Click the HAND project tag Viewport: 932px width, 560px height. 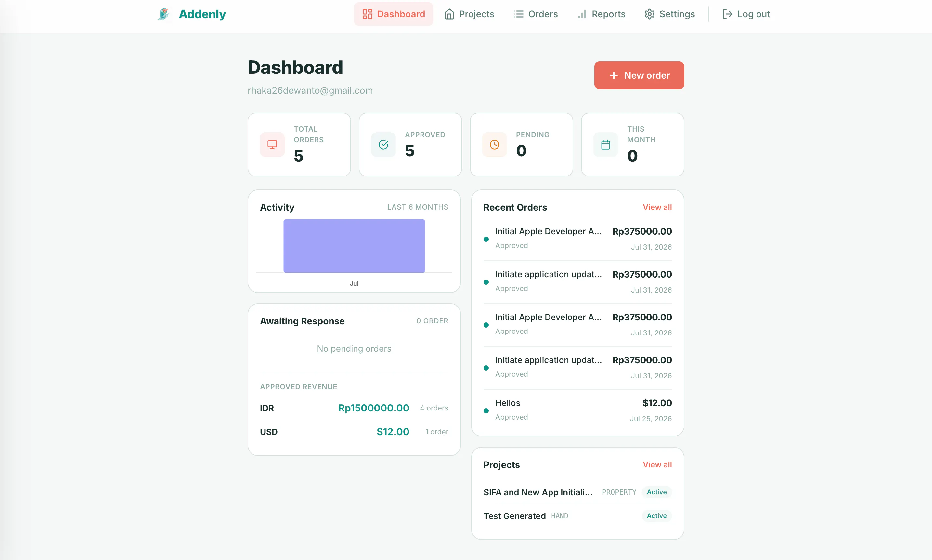tap(559, 516)
